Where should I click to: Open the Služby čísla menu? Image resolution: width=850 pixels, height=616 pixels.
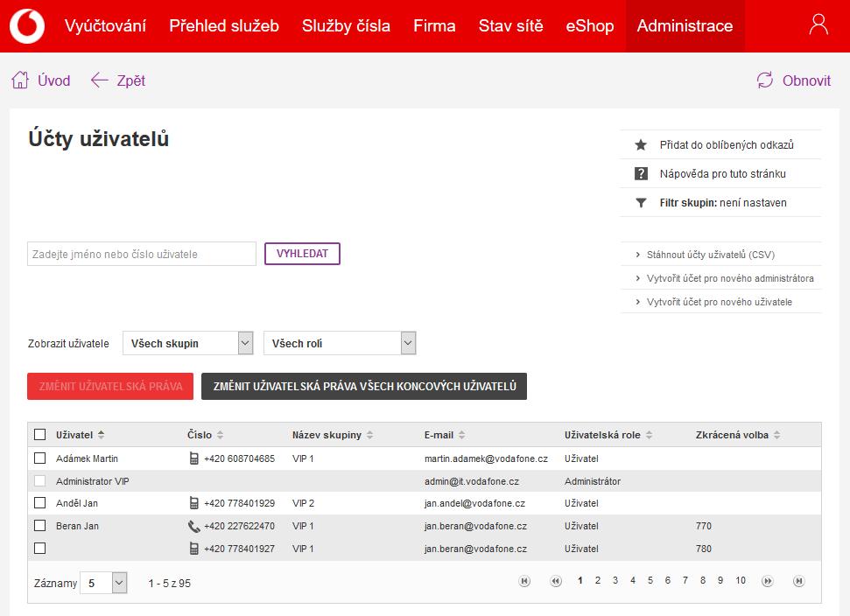346,25
